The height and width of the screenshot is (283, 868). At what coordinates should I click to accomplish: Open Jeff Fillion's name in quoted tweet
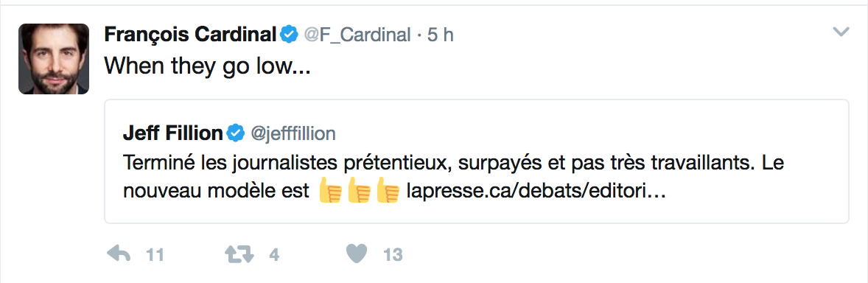coord(172,133)
